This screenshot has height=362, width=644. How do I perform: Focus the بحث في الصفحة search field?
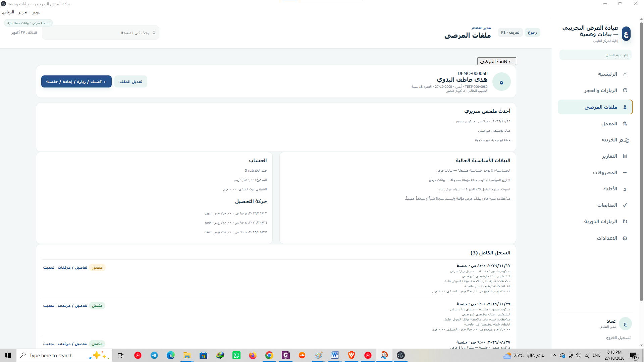pyautogui.click(x=101, y=33)
